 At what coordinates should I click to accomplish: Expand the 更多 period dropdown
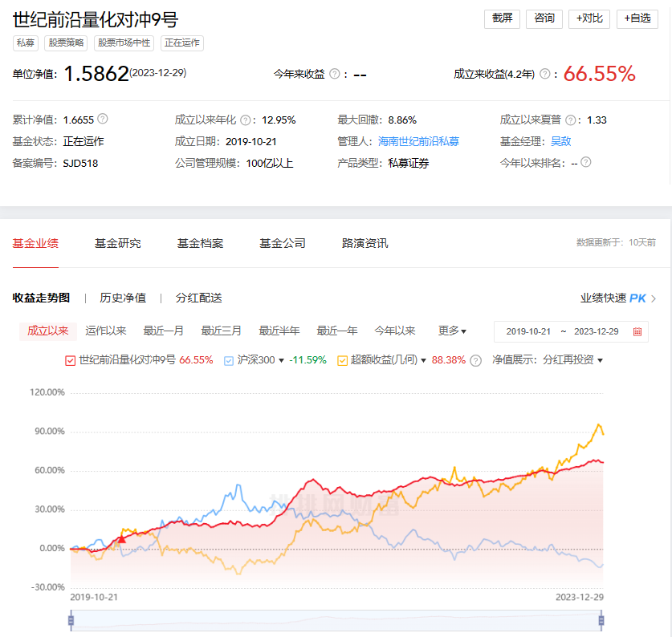(452, 331)
